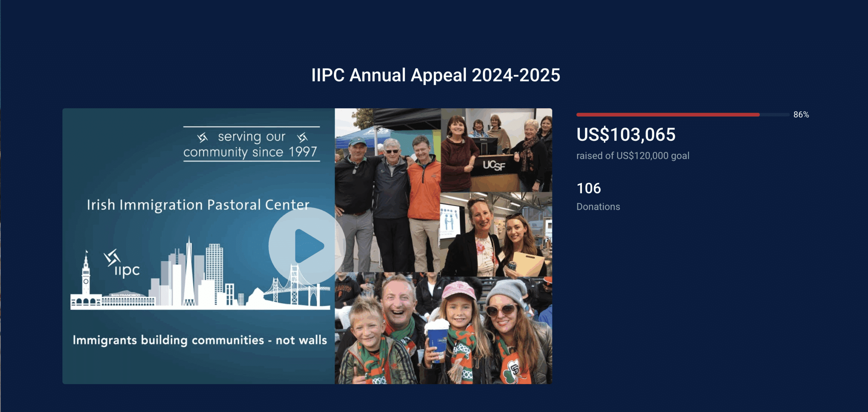
Task: Click the IIPC Annual Appeal 2024-2025 heading
Action: coord(436,75)
